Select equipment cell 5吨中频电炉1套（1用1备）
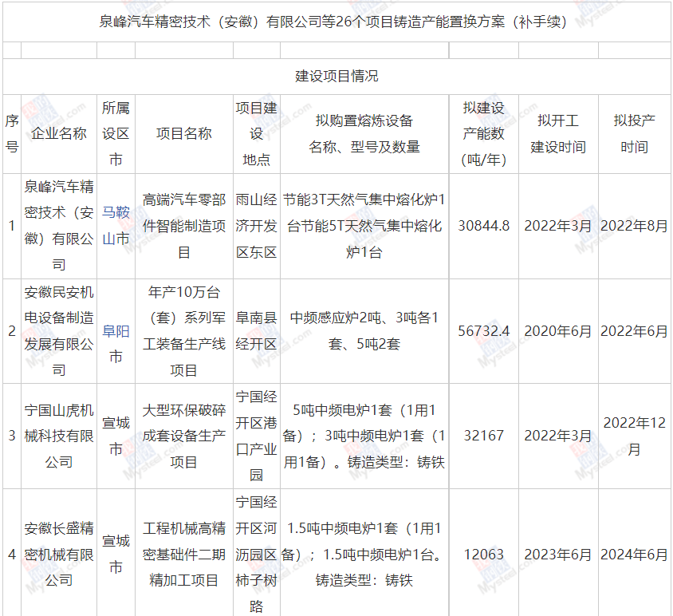Screen dimensions: 673x616 [x=364, y=436]
